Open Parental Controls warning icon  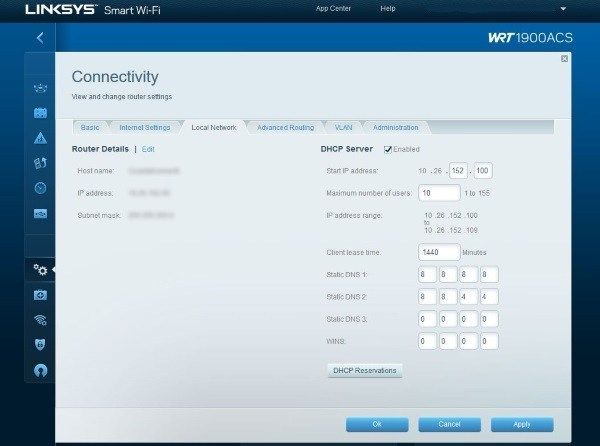tap(41, 138)
